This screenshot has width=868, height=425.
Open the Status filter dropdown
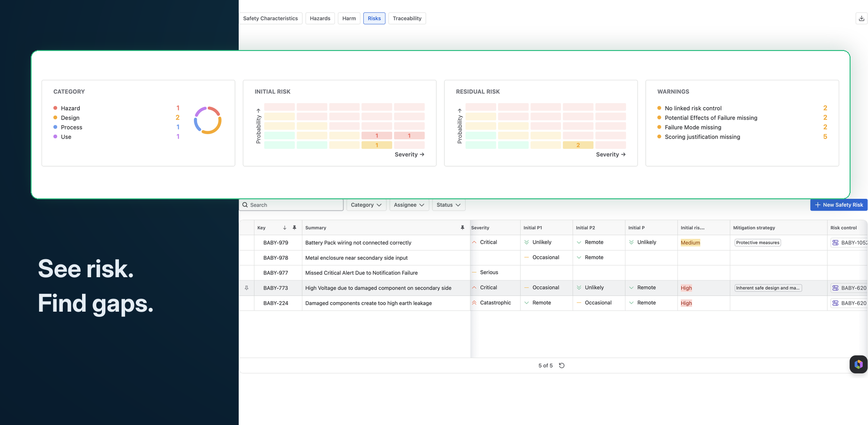pyautogui.click(x=449, y=205)
